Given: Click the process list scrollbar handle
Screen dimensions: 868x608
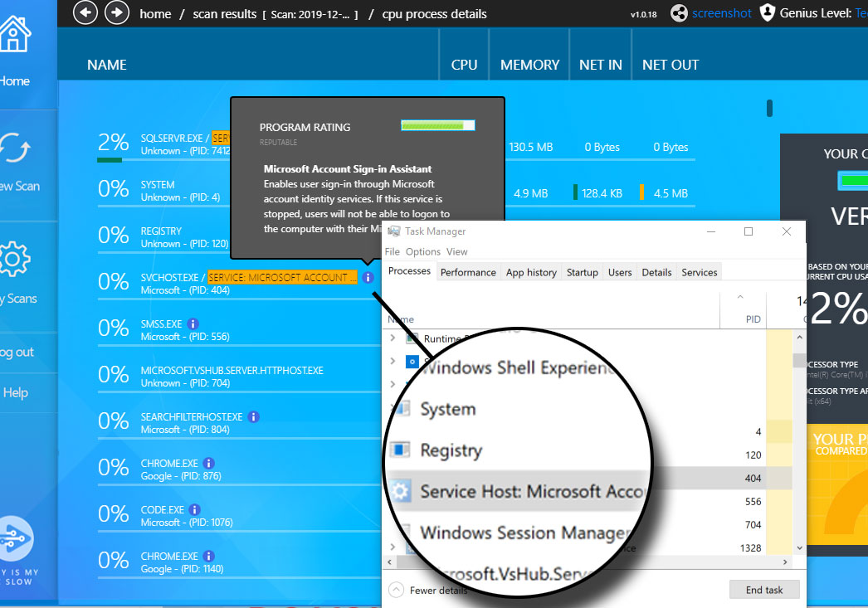Looking at the screenshot, I should click(x=769, y=108).
